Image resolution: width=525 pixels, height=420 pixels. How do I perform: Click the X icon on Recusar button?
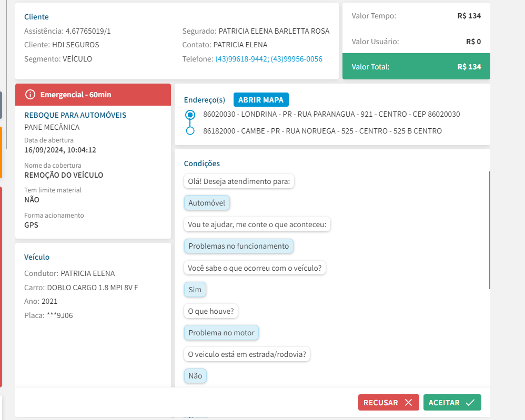click(408, 403)
